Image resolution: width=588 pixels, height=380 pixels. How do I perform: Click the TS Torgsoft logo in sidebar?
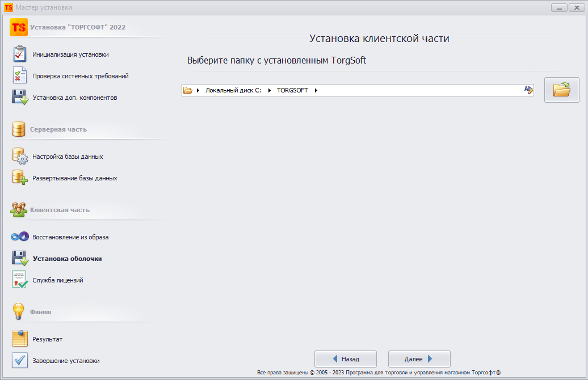click(19, 27)
